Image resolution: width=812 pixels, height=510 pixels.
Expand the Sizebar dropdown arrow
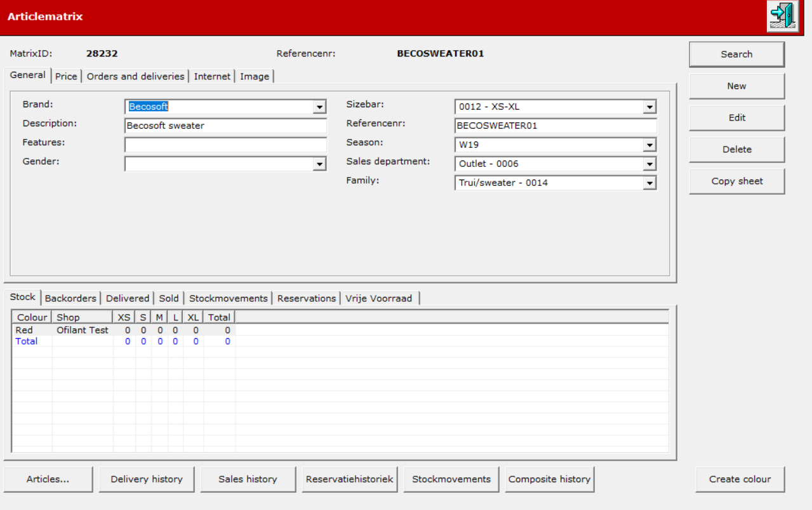click(x=649, y=107)
